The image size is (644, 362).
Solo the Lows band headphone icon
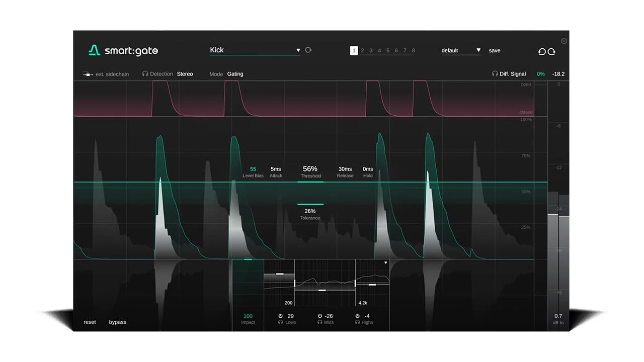pos(281,322)
